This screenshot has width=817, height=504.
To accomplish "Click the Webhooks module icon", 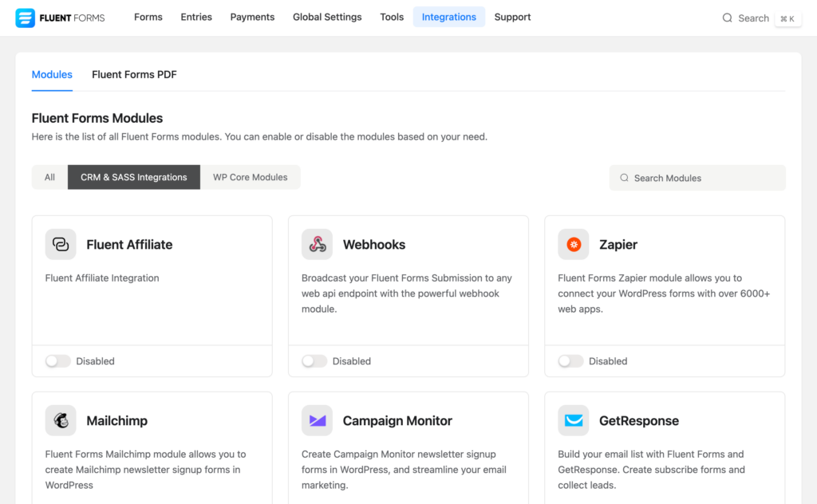I will (317, 244).
